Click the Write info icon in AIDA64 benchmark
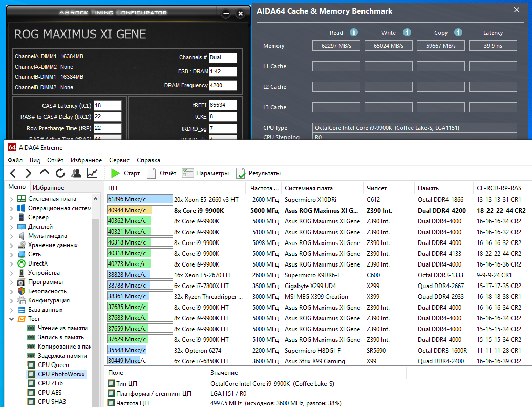This screenshot has width=532, height=407. (407, 32)
